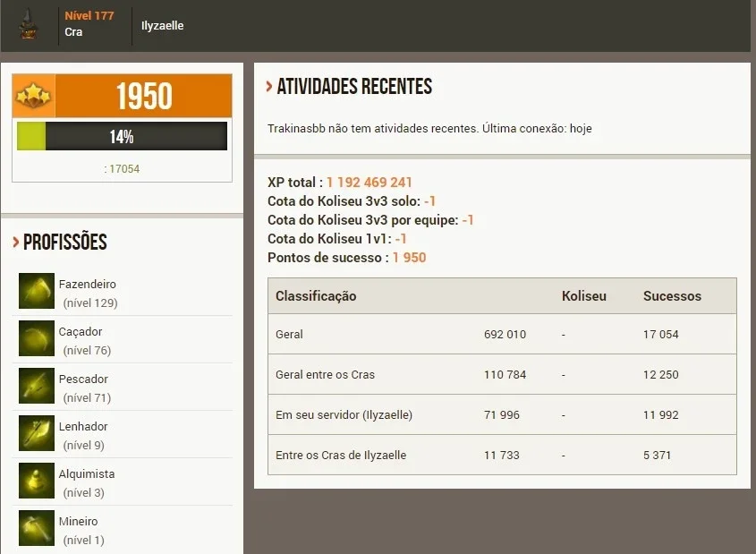Open the Alquimista profession potion icon

coord(37,481)
